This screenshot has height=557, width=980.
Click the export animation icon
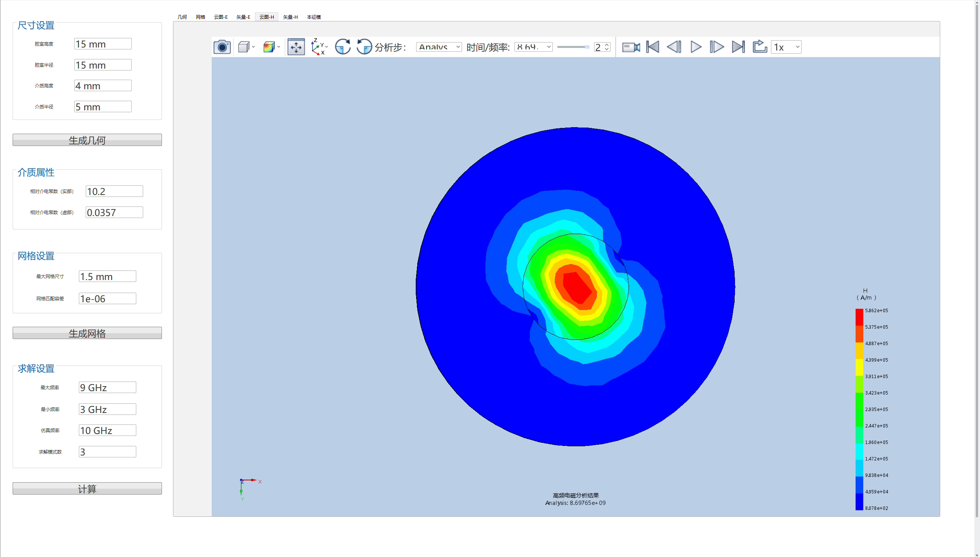point(759,47)
